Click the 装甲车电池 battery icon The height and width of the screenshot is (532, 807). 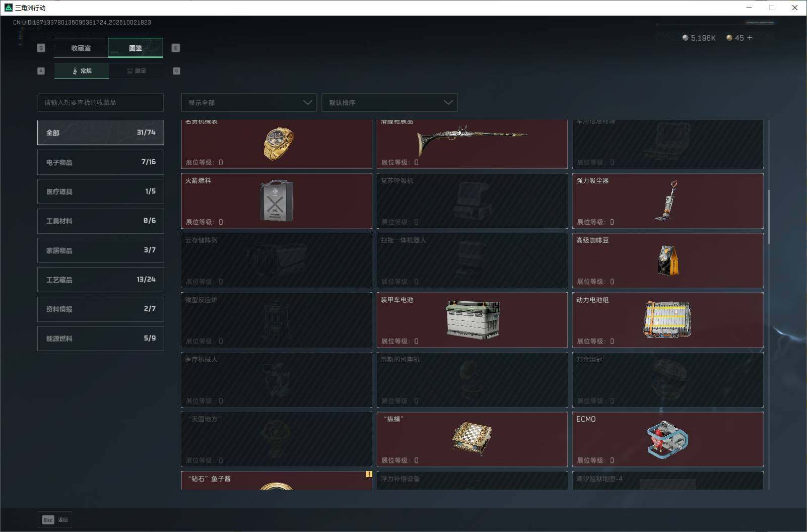pyautogui.click(x=473, y=319)
